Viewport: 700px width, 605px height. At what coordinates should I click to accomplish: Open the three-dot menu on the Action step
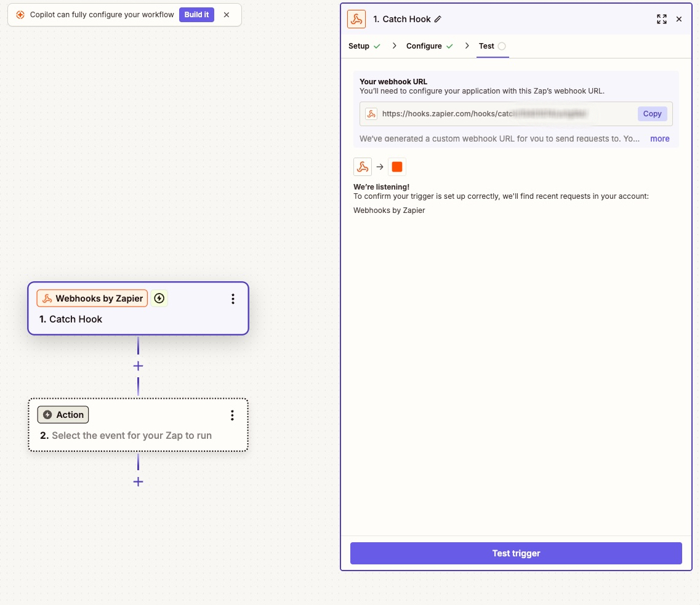[232, 415]
